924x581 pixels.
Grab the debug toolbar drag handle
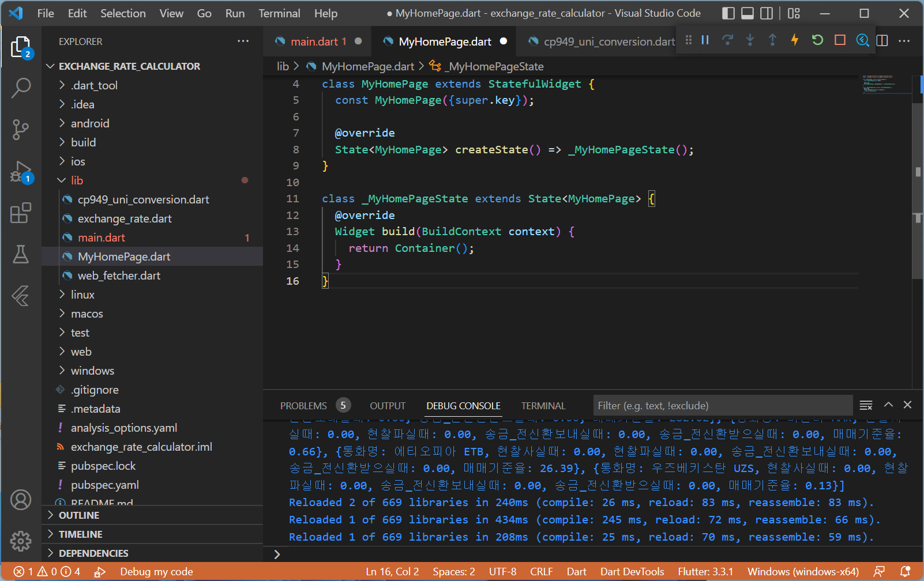pos(689,40)
